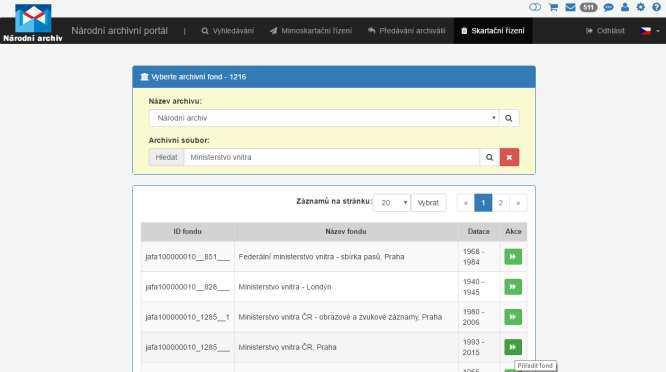Click date range 1940 - 1945

tap(474, 287)
